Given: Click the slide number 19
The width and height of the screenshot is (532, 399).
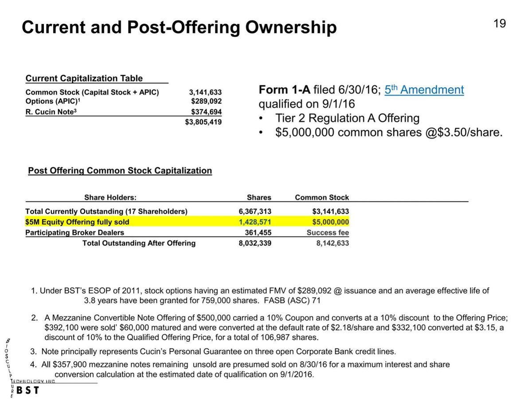Looking at the screenshot, I should pos(499,23).
